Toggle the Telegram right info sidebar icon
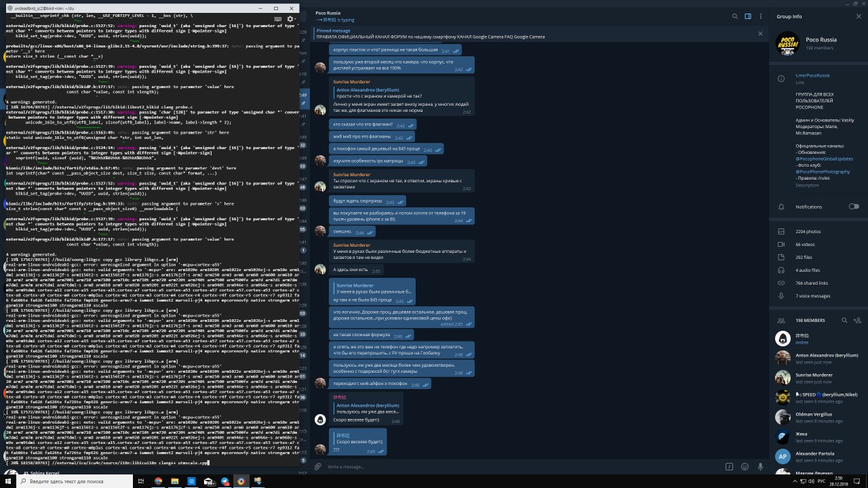 click(x=748, y=16)
